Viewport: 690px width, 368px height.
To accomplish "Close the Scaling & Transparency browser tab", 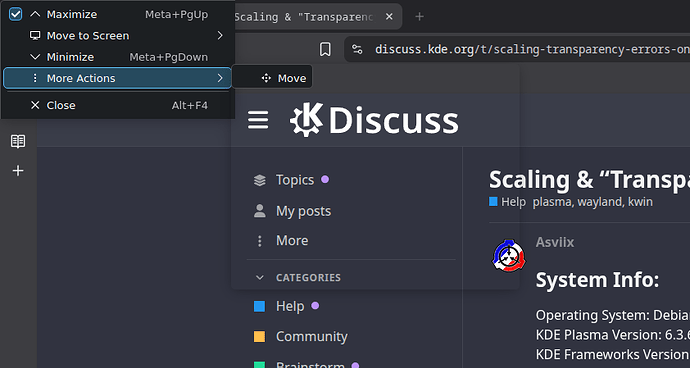I will click(389, 17).
